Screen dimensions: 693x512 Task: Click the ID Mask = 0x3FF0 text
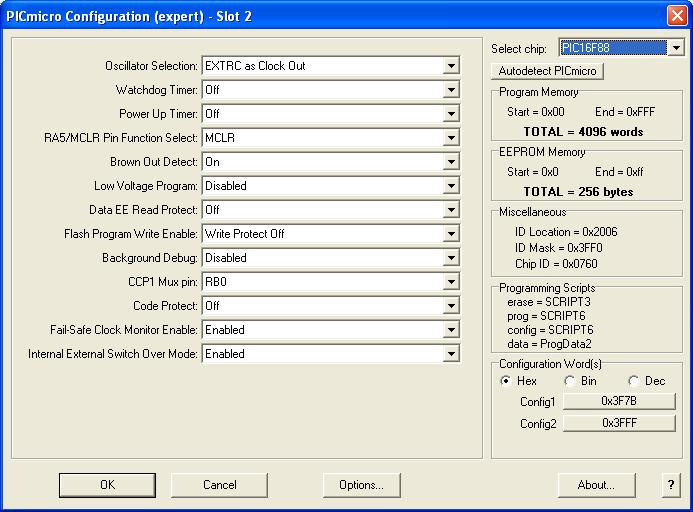558,248
